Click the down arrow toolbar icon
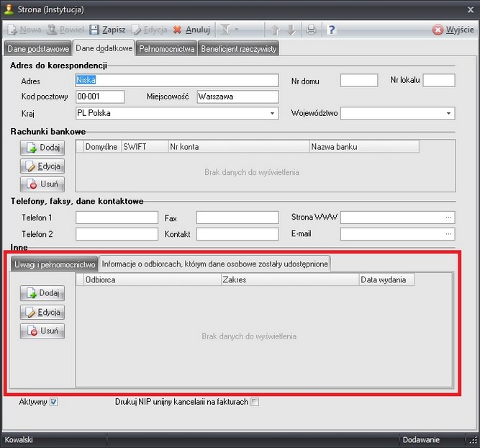This screenshot has height=448, width=480. (291, 30)
